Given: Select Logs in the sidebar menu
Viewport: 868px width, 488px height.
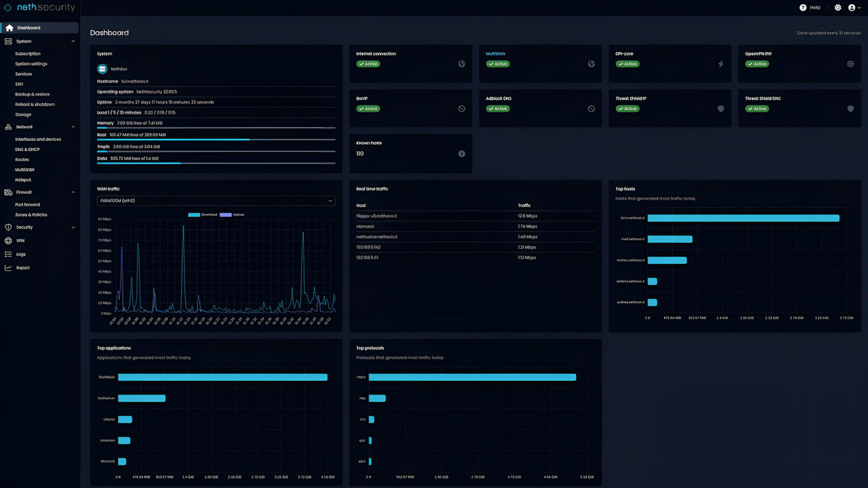Looking at the screenshot, I should click(20, 254).
